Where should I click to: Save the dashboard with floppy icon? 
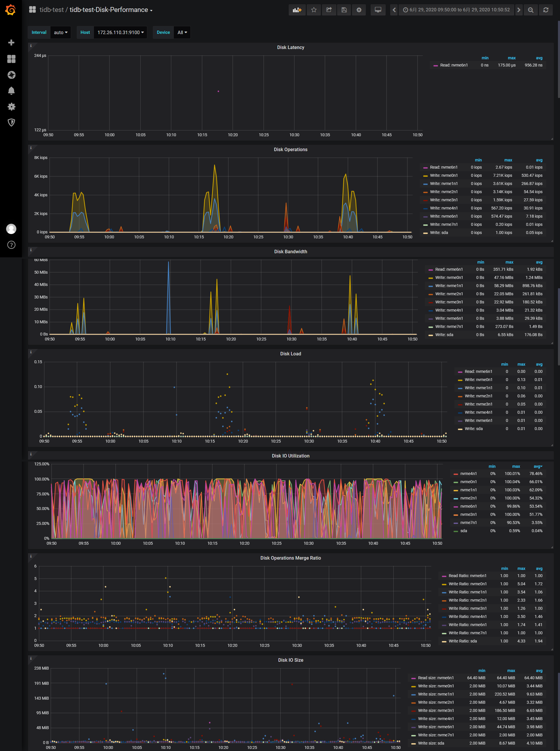pos(344,10)
